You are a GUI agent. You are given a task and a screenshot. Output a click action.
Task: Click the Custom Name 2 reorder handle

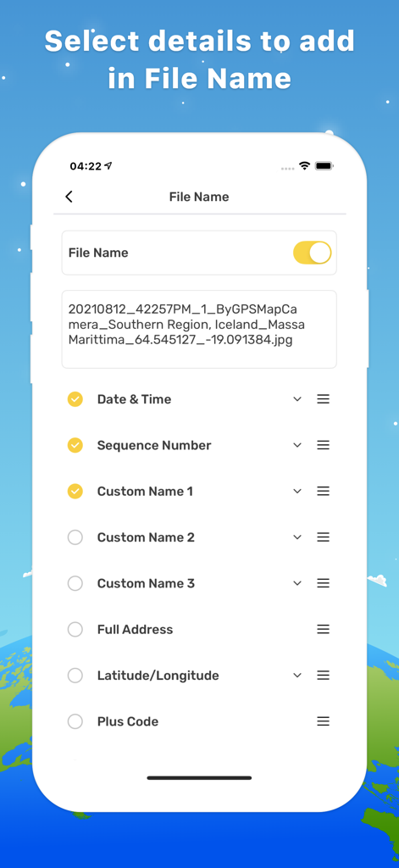coord(324,537)
